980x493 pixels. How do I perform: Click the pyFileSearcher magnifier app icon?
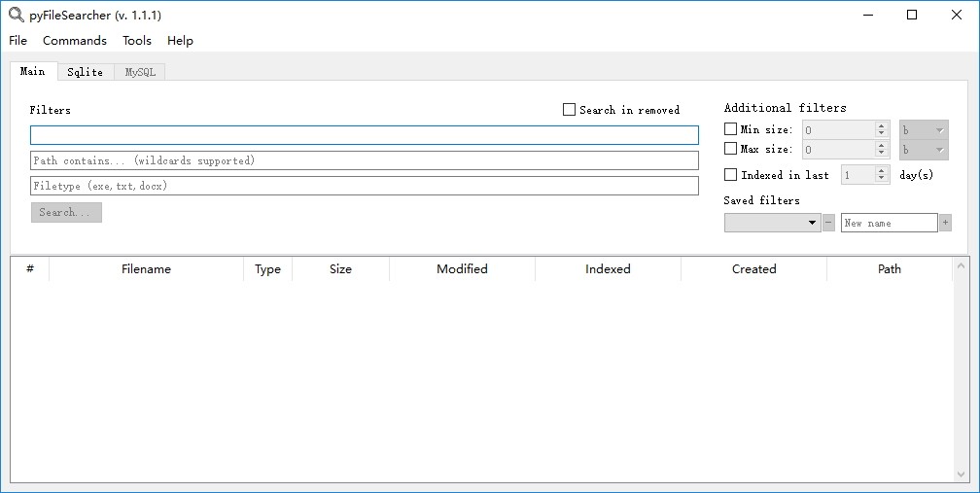pyautogui.click(x=16, y=15)
